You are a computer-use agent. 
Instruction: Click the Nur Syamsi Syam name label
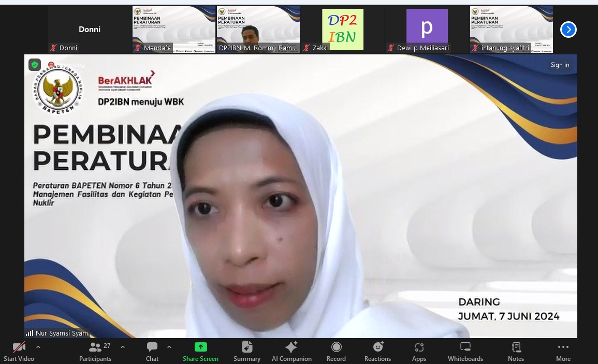pyautogui.click(x=62, y=333)
